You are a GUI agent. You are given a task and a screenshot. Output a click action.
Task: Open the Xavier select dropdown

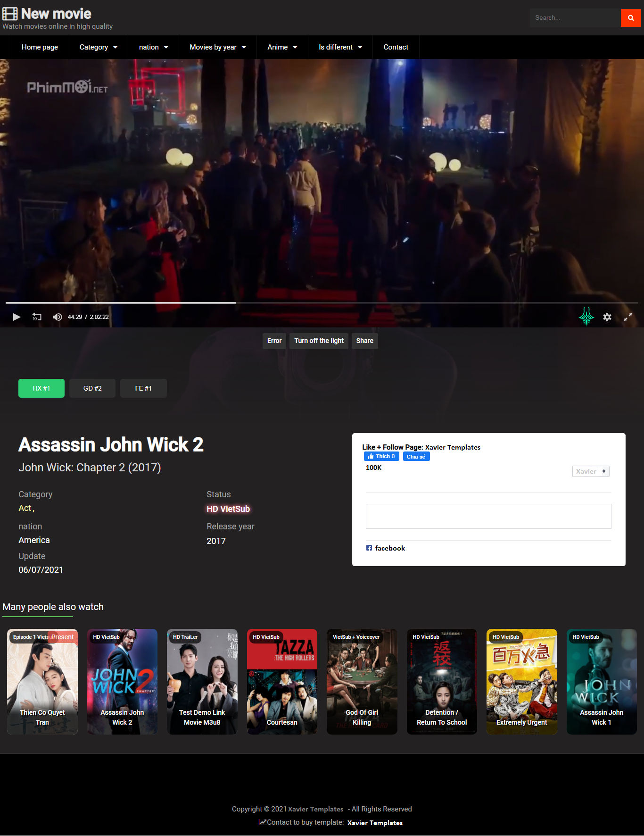click(x=591, y=471)
